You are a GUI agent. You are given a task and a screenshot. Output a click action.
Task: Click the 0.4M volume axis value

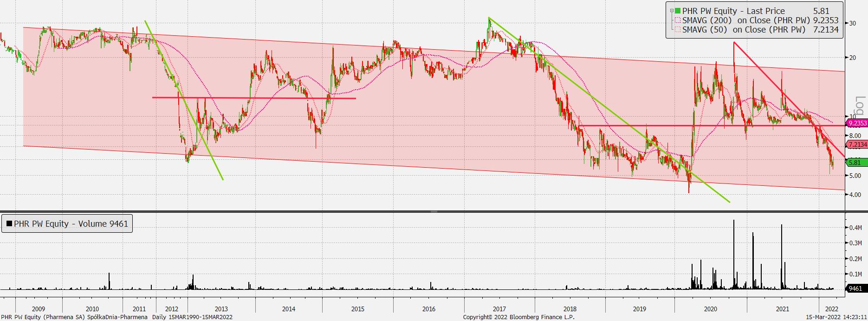click(855, 228)
